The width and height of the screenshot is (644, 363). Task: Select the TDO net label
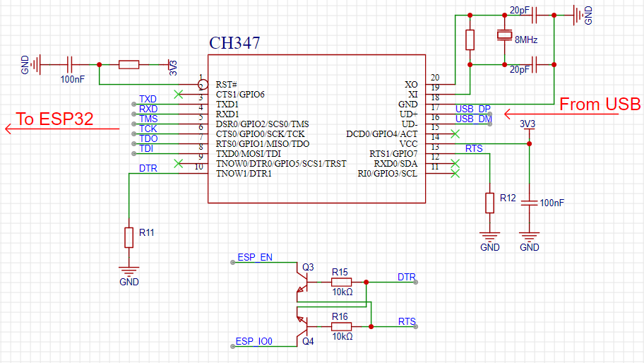point(148,138)
